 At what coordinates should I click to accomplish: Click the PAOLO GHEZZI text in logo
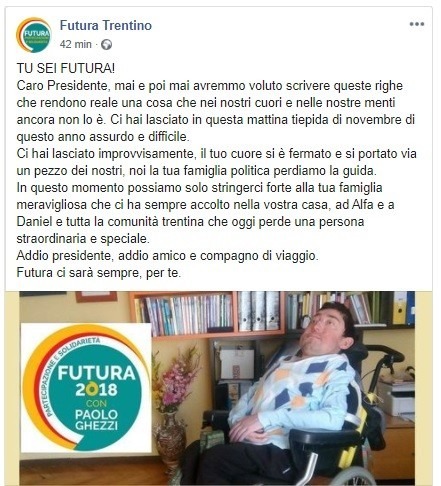96,420
